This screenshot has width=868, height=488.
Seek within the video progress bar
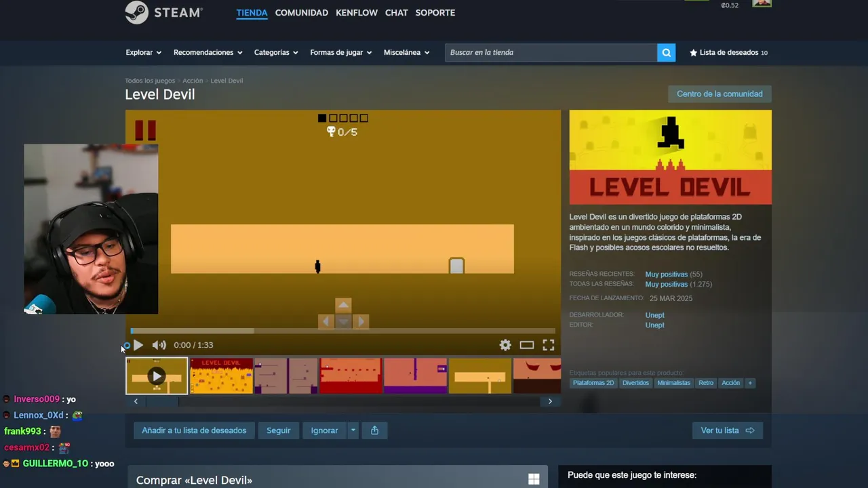(342, 331)
